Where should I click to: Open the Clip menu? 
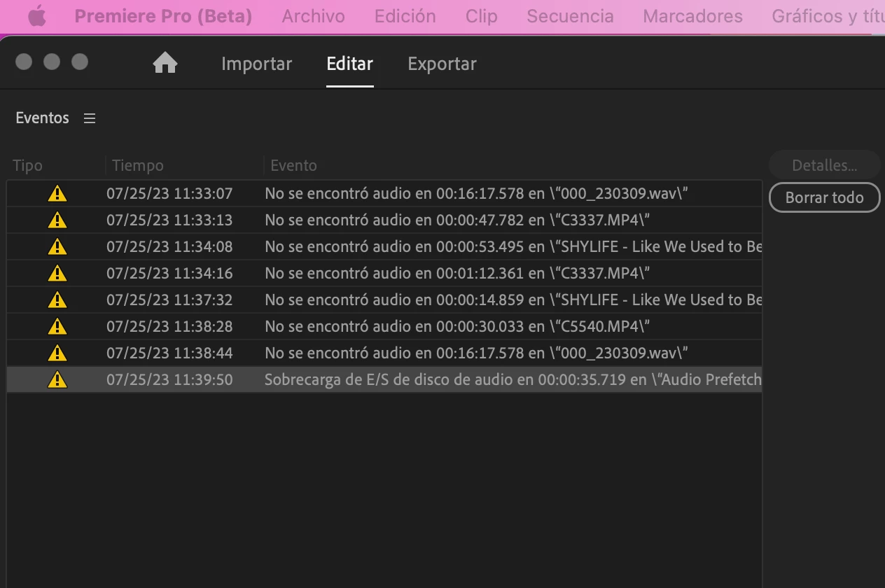481,16
